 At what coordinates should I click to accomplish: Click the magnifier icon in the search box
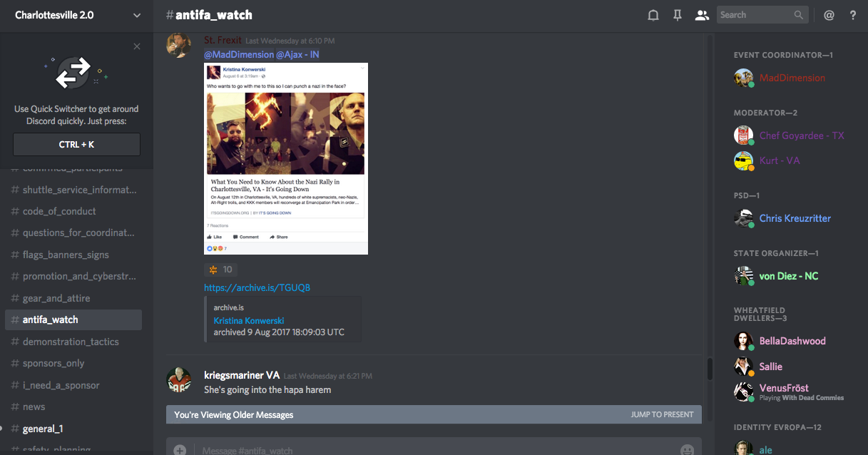(x=799, y=15)
